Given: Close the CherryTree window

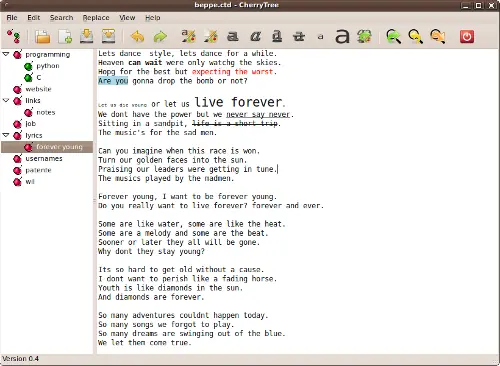Looking at the screenshot, I should (x=492, y=5).
